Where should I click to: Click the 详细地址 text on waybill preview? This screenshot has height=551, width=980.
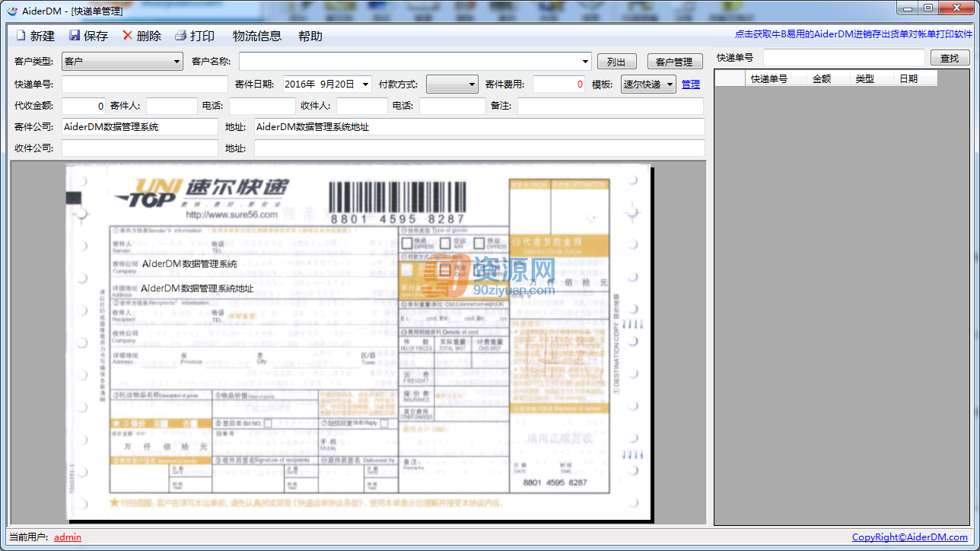[125, 288]
